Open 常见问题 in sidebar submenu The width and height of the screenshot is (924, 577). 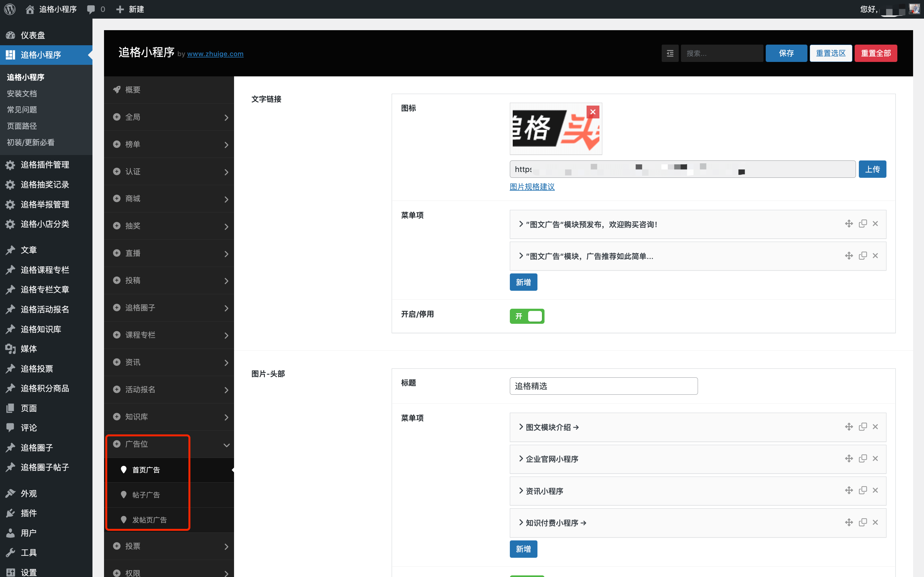tap(22, 109)
